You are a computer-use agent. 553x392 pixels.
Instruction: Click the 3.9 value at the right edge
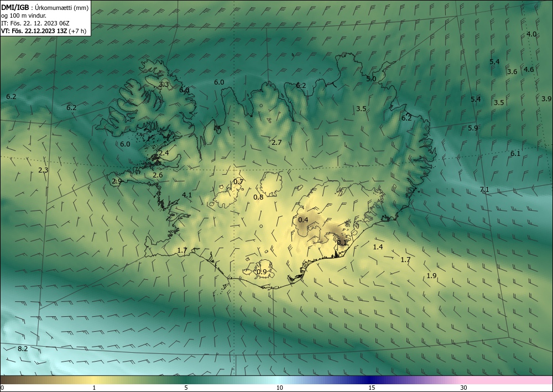point(546,99)
